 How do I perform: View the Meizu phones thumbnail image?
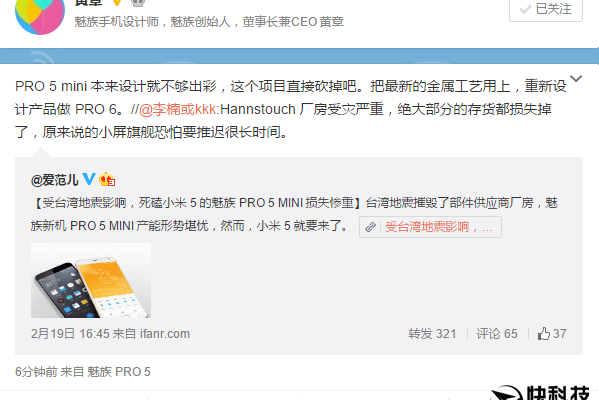click(91, 280)
